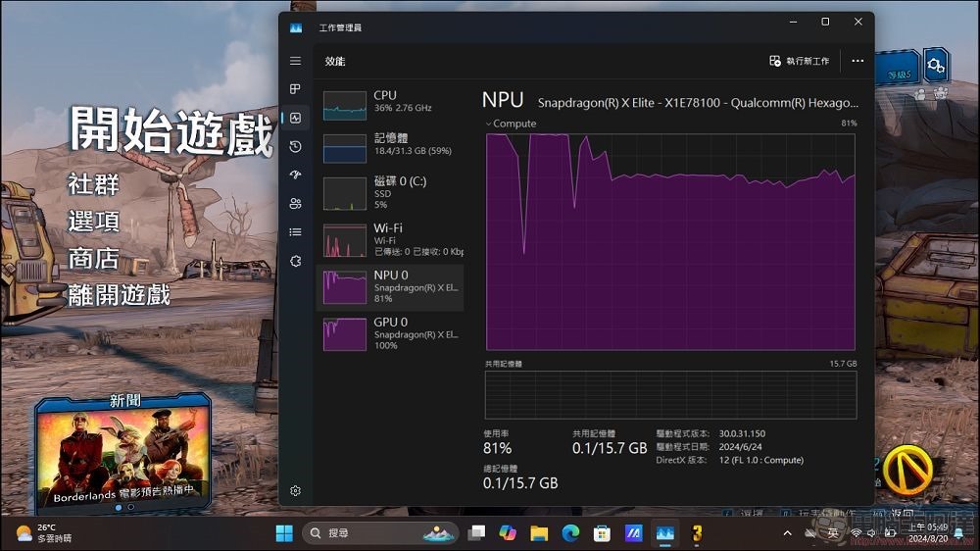
Task: Open the Processes page icon in sidebar
Action: [x=296, y=89]
